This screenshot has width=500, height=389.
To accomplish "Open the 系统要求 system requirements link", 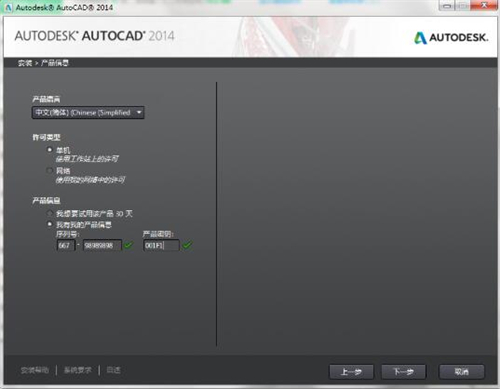I will [x=78, y=370].
